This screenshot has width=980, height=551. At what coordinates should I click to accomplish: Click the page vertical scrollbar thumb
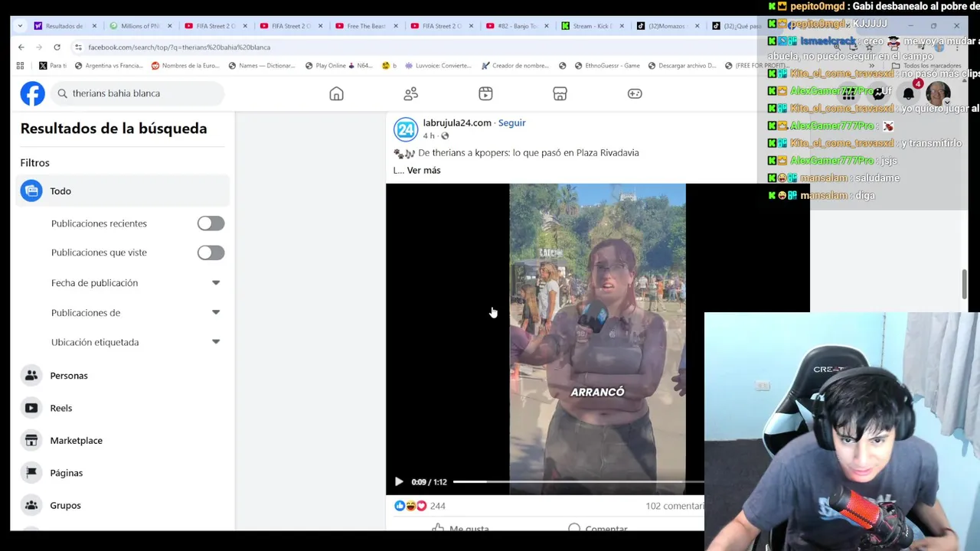point(965,284)
